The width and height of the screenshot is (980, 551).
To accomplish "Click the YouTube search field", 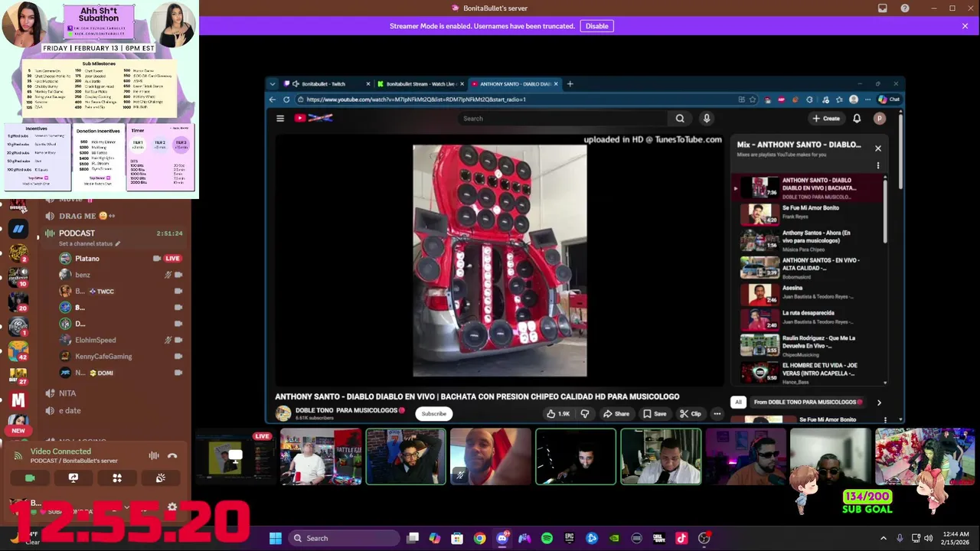I will point(563,119).
